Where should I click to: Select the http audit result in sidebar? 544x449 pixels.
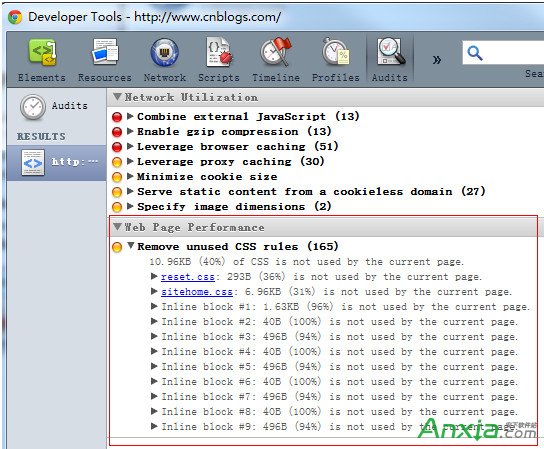[x=57, y=162]
